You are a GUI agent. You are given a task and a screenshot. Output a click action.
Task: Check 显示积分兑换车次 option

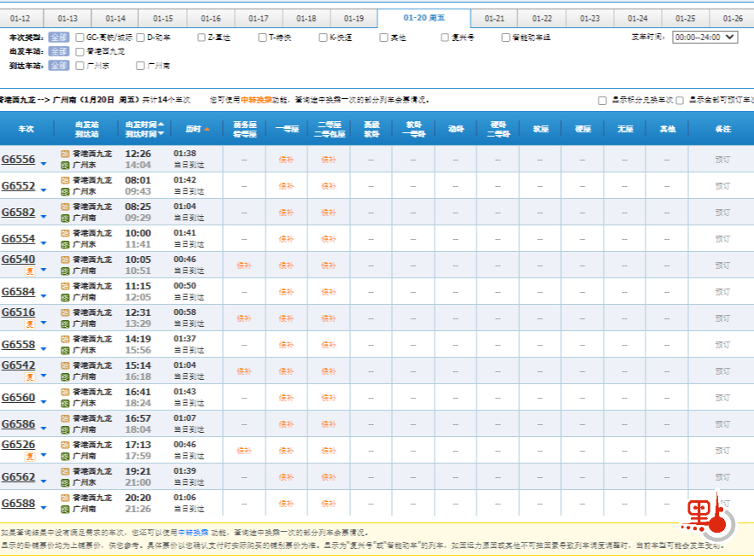click(x=602, y=101)
